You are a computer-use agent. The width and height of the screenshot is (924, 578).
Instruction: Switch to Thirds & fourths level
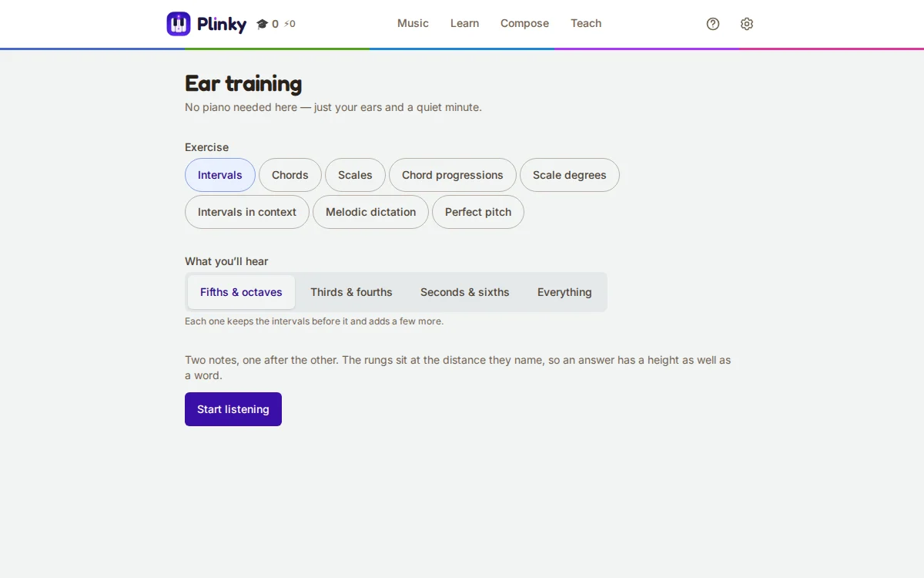(x=351, y=292)
